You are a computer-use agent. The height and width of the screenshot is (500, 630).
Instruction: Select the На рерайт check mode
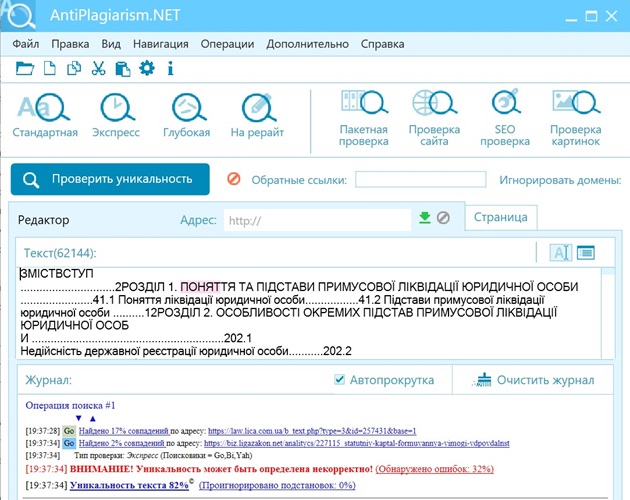point(257,116)
